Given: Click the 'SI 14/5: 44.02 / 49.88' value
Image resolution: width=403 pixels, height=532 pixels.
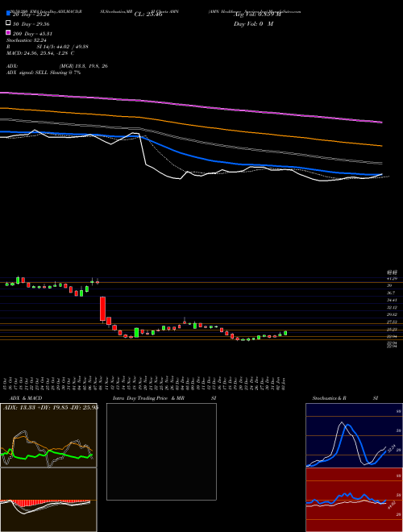Looking at the screenshot, I should point(63,47).
